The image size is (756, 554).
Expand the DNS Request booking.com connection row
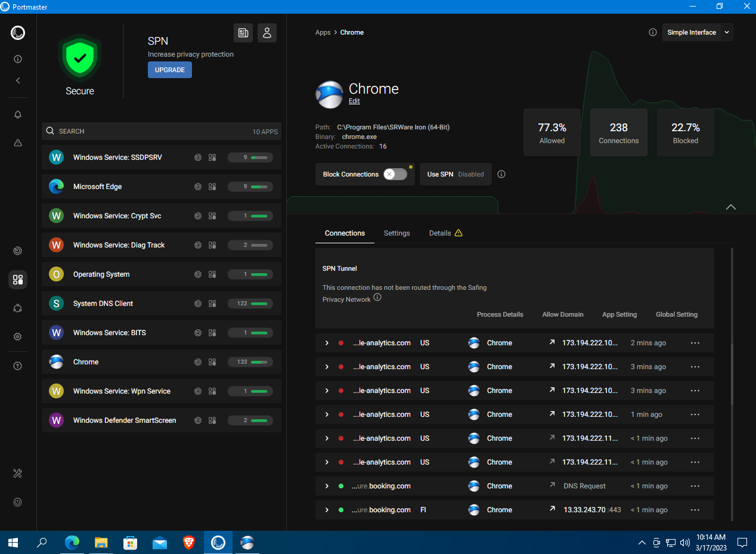point(327,486)
